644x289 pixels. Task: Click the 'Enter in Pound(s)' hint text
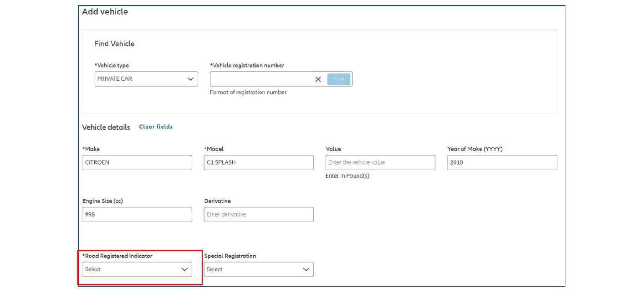click(348, 176)
